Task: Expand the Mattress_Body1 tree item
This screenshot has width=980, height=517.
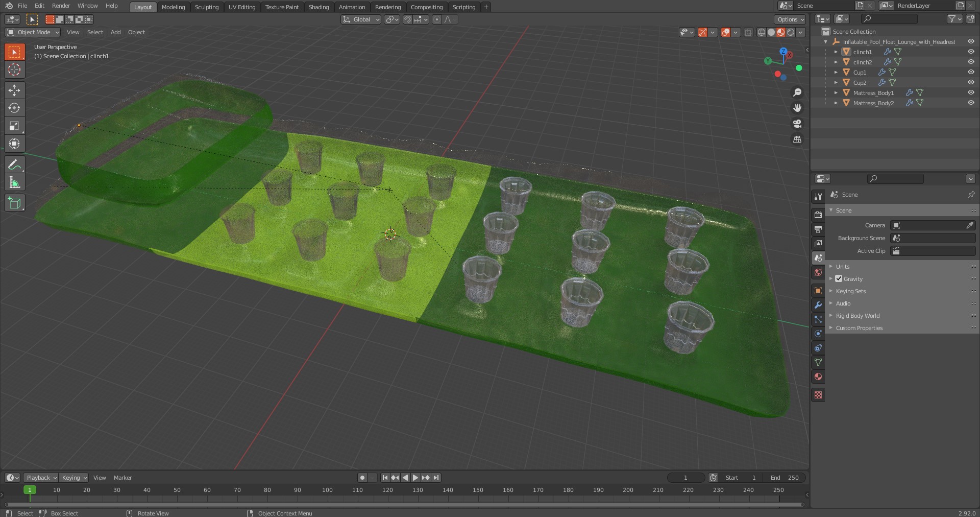Action: point(836,92)
